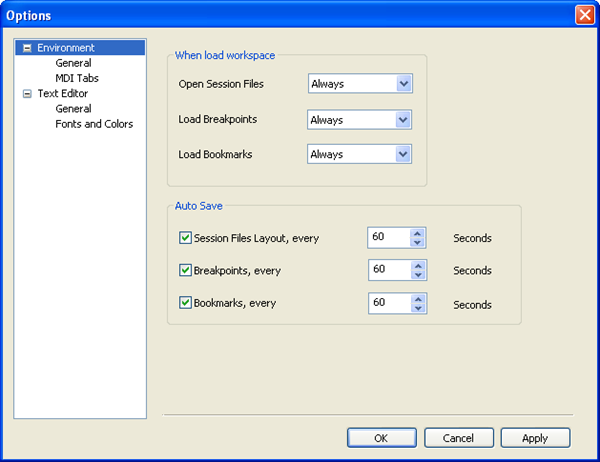The height and width of the screenshot is (462, 600).
Task: Decrease Bookmarks save interval with down arrow
Action: [x=418, y=308]
